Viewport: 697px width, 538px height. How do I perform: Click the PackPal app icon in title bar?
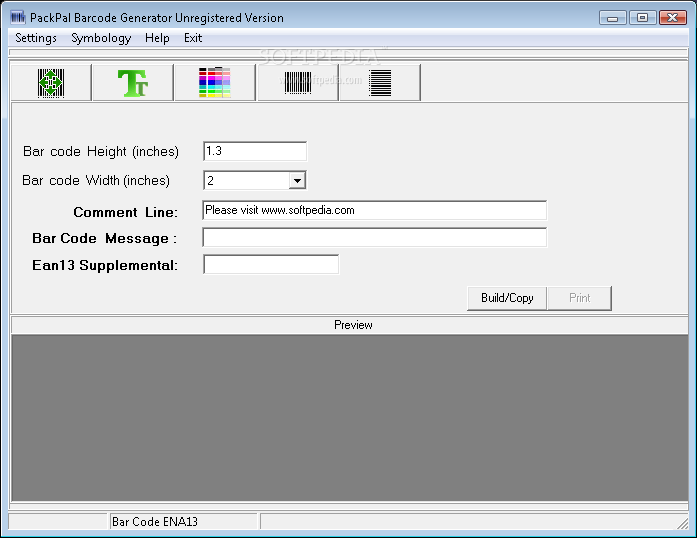pyautogui.click(x=18, y=18)
